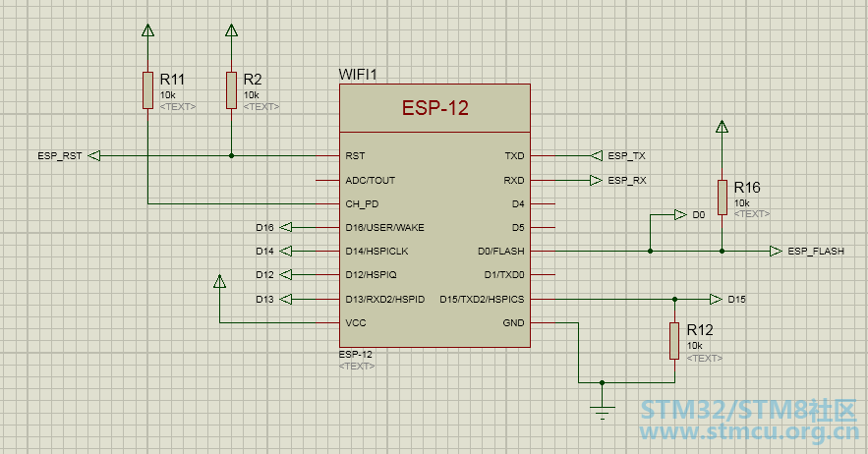The height and width of the screenshot is (454, 868).
Task: Click the ESP_FLASH net label
Action: coord(816,252)
